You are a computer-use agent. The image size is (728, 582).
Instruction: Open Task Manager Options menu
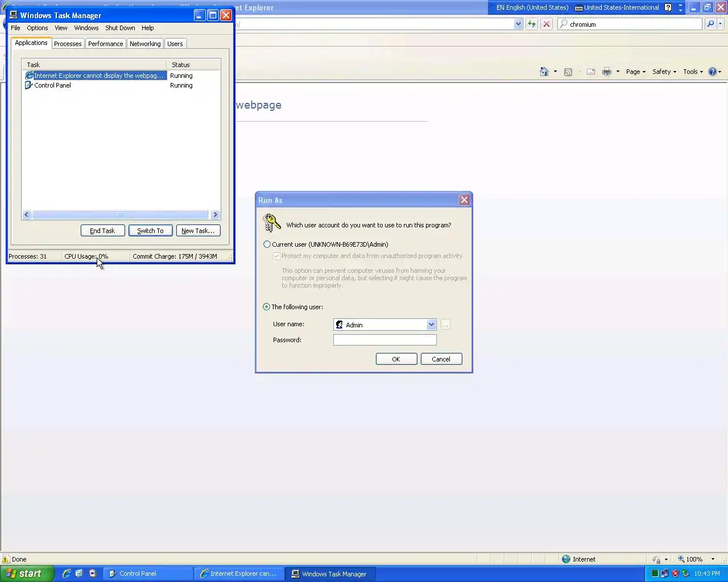point(38,28)
